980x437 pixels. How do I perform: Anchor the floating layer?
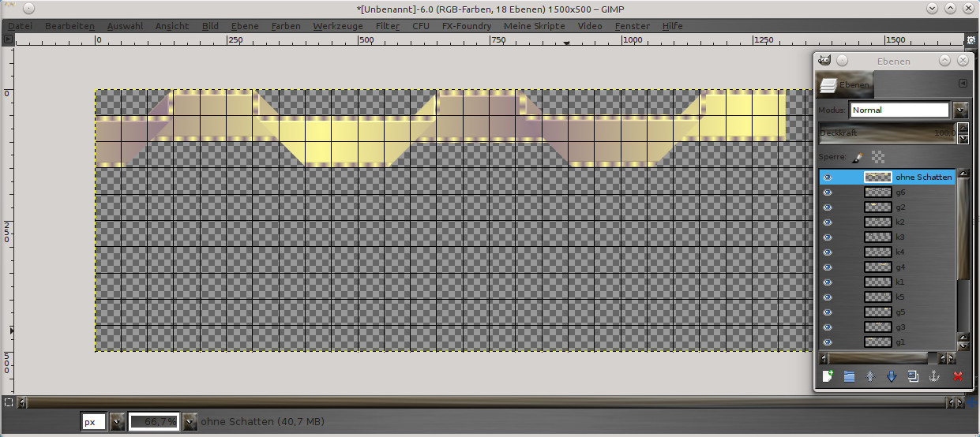(934, 376)
